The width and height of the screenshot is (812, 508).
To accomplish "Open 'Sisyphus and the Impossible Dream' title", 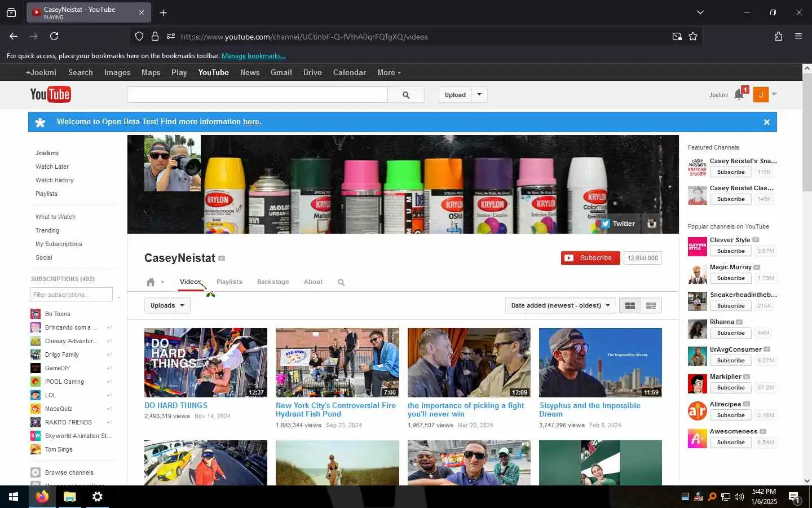I will pyautogui.click(x=590, y=410).
